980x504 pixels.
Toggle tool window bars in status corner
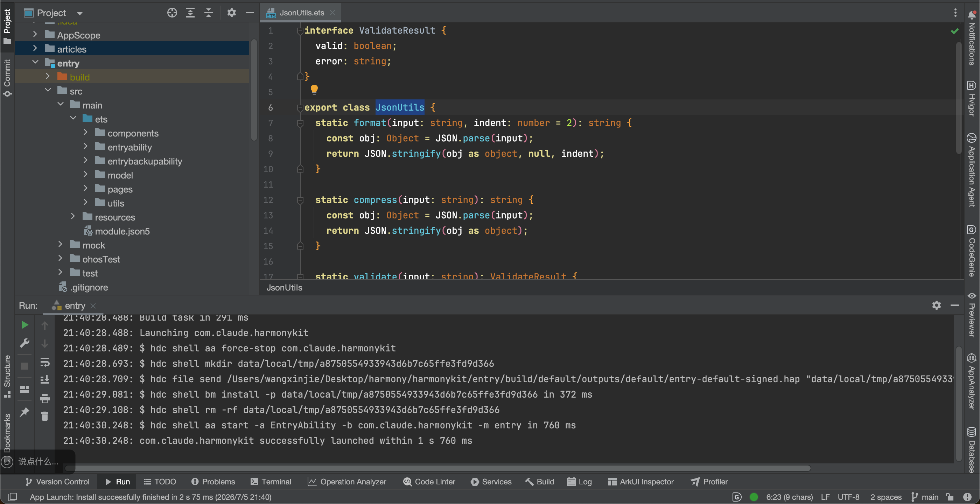coord(13,497)
